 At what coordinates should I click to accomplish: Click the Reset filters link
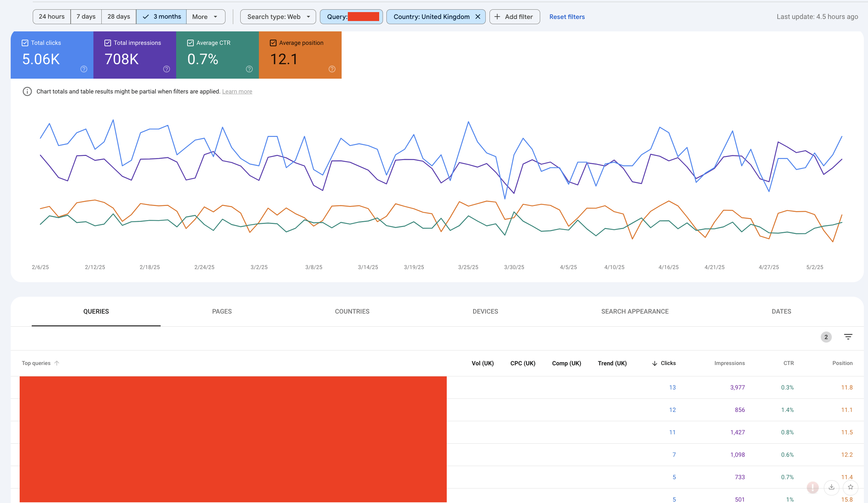[x=567, y=17]
